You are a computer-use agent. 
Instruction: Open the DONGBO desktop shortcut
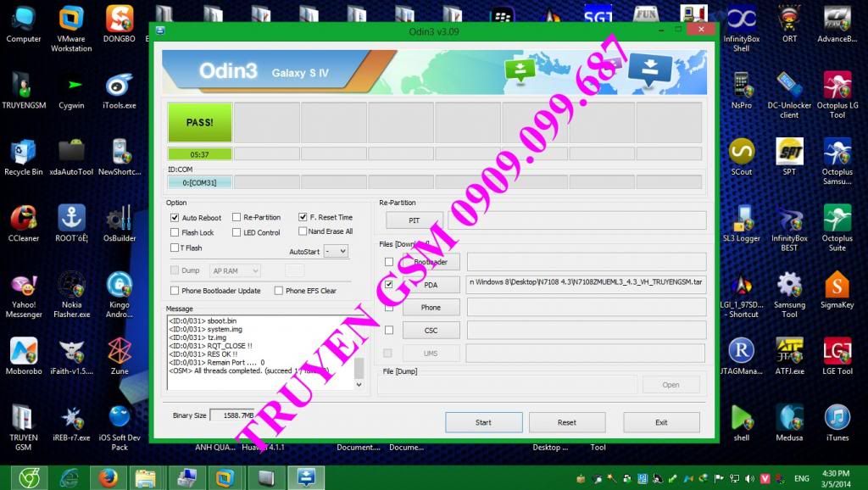coord(119,25)
